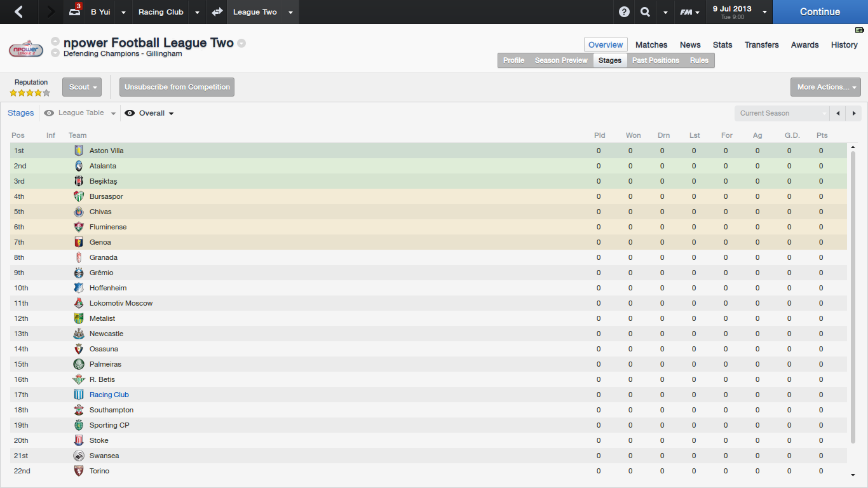
Task: Switch to the Matches tab
Action: pos(651,44)
